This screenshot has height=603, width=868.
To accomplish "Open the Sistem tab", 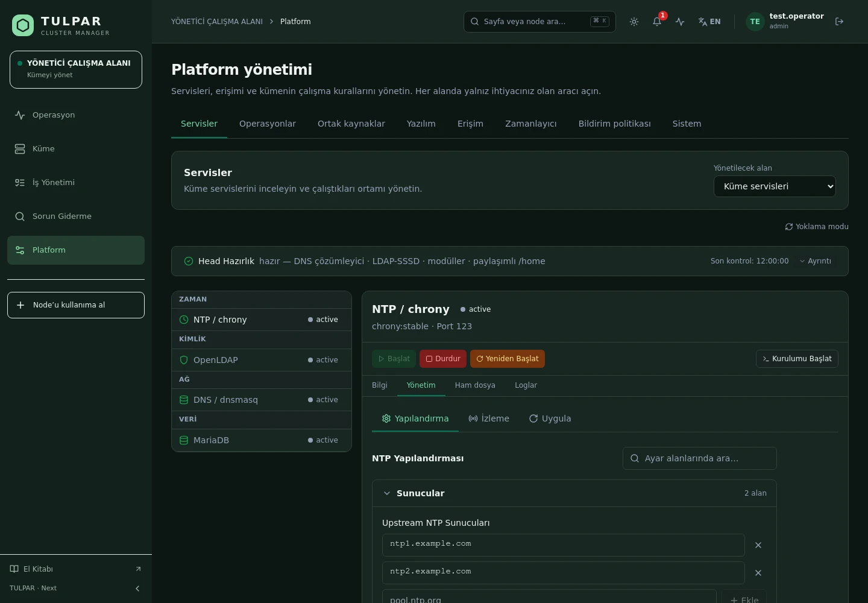I will point(687,124).
